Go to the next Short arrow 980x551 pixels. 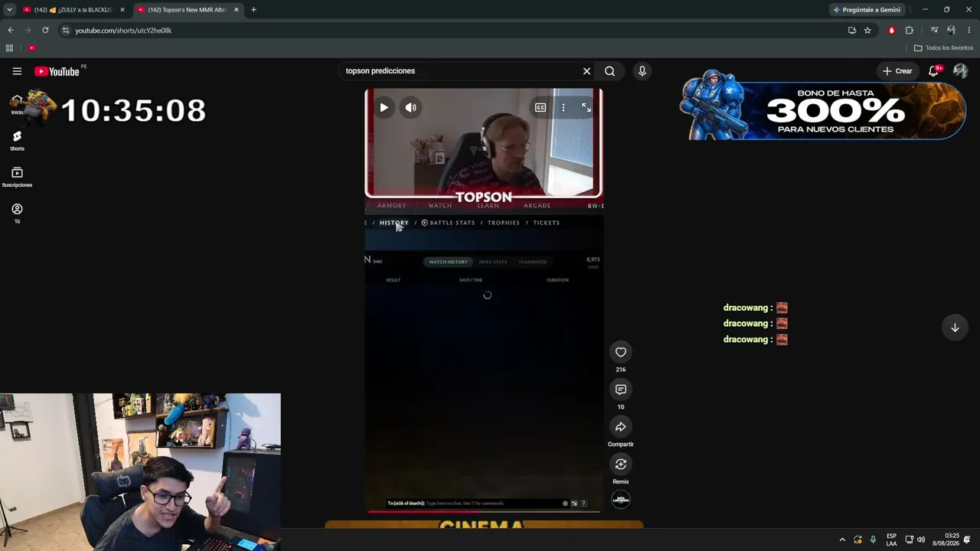955,328
